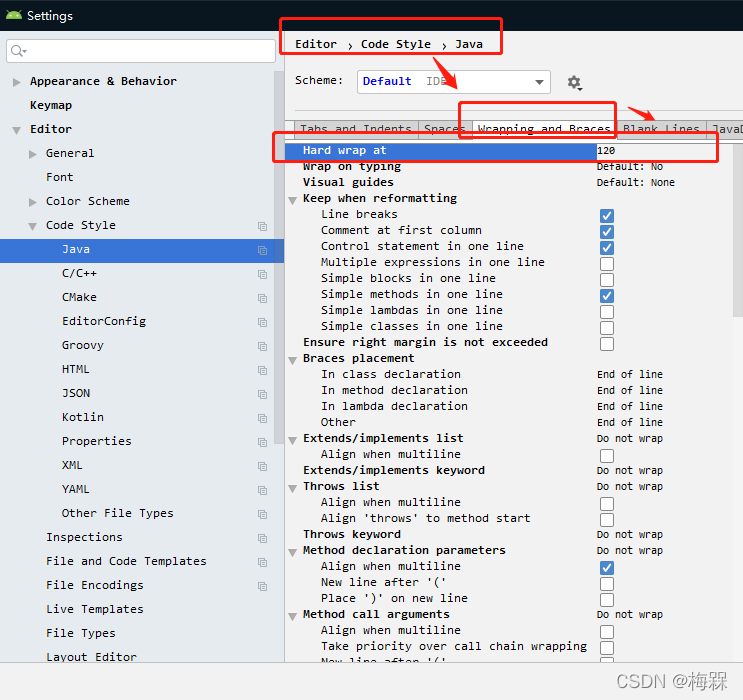Select Font under Editor

59,177
